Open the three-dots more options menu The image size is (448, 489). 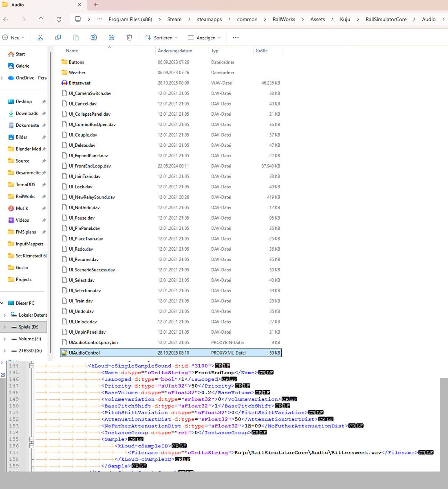[235, 37]
